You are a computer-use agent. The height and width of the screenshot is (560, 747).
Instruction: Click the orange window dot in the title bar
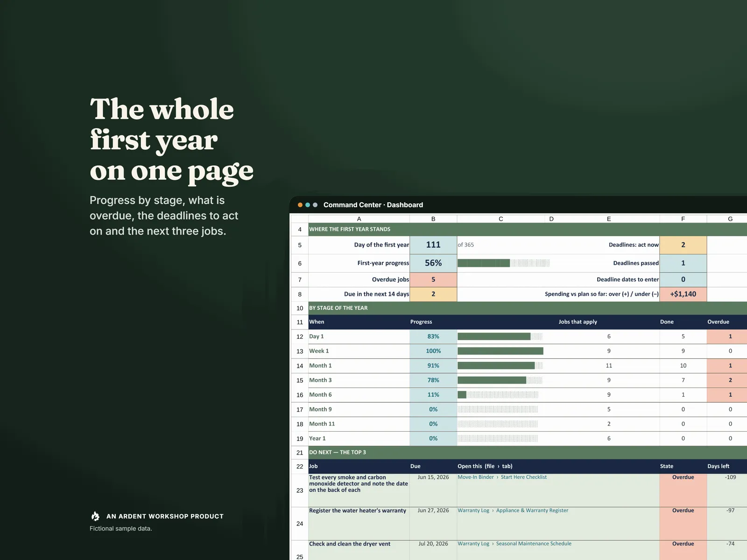pos(300,205)
